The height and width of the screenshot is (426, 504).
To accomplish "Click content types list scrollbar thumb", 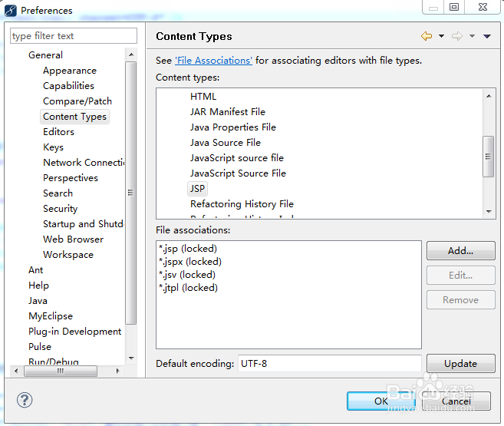I will [x=489, y=157].
